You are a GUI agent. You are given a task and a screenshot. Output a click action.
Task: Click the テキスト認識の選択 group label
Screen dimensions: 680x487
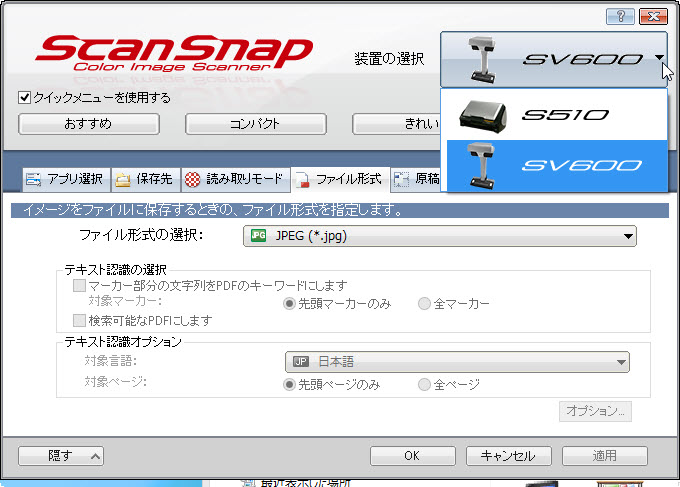coord(115,270)
